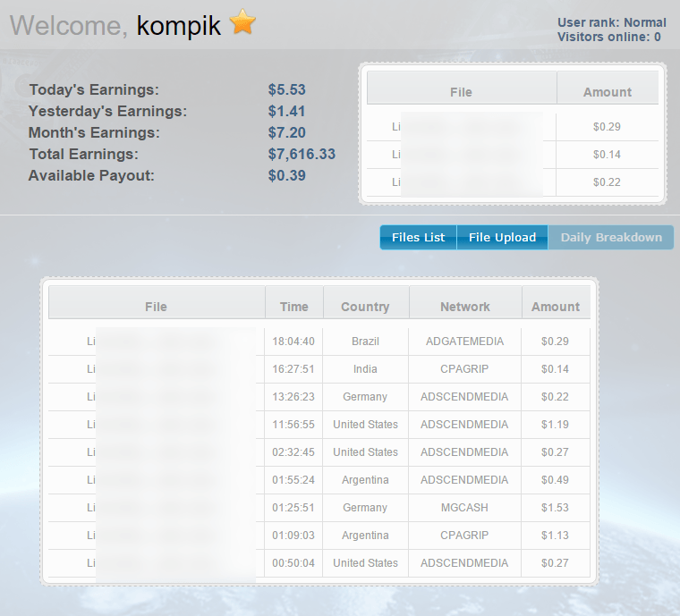Click the File header in the top summary table

(461, 92)
